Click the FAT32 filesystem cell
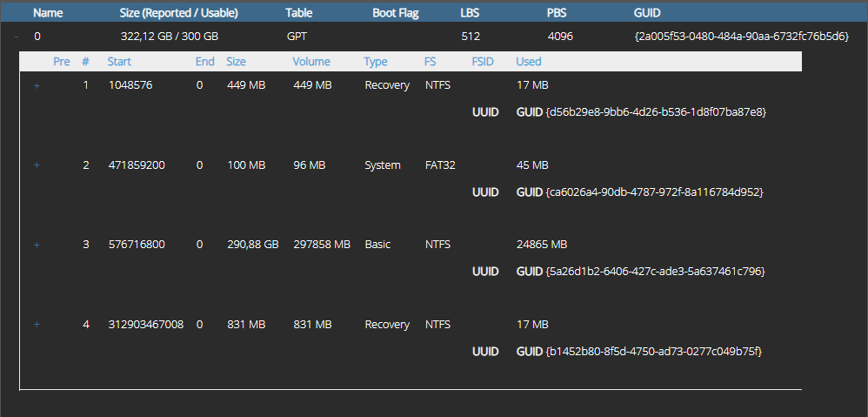This screenshot has width=868, height=417. pyautogui.click(x=440, y=165)
